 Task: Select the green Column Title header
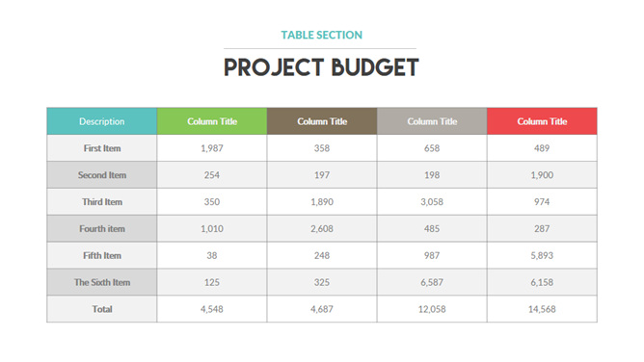tap(212, 121)
